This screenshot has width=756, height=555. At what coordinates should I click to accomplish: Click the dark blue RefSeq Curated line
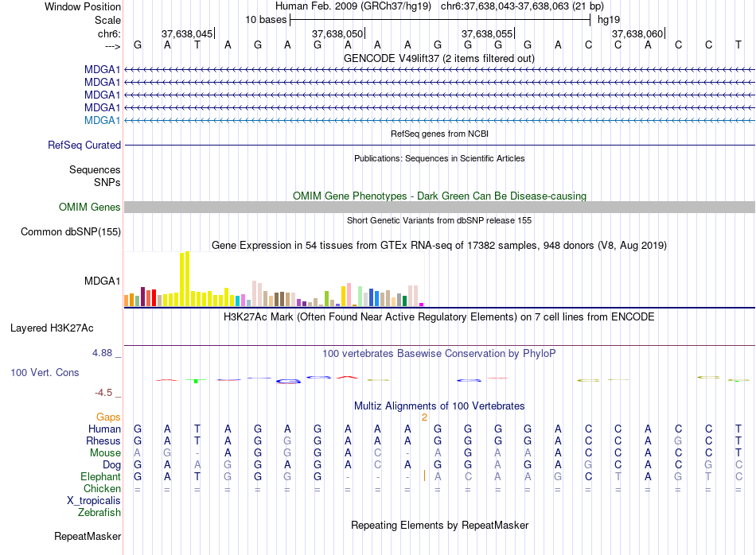tap(439, 145)
